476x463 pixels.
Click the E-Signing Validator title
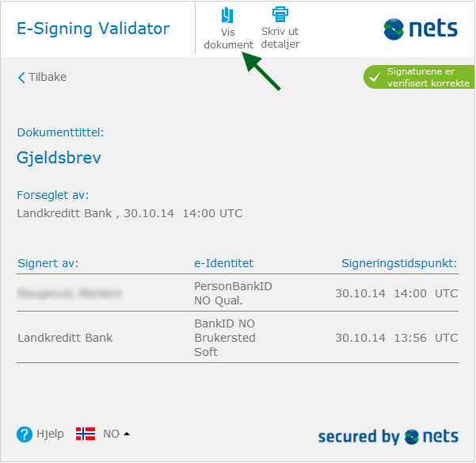[x=93, y=29]
